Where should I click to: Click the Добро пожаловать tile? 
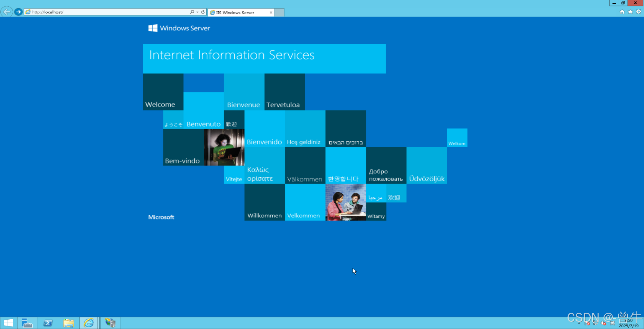coord(386,165)
